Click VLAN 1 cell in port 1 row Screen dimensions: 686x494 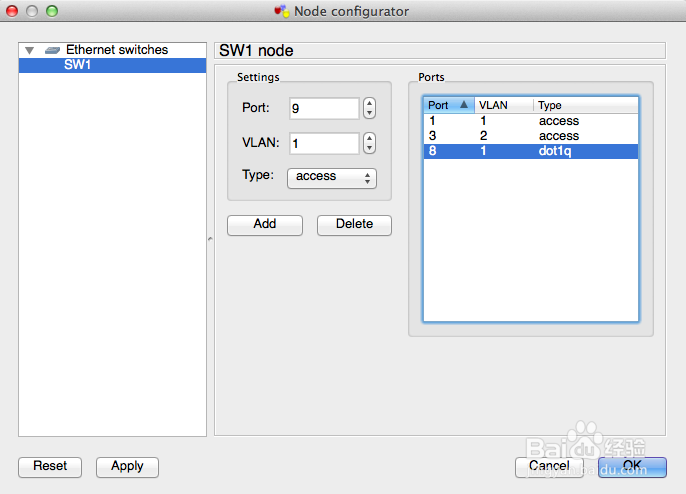[483, 121]
